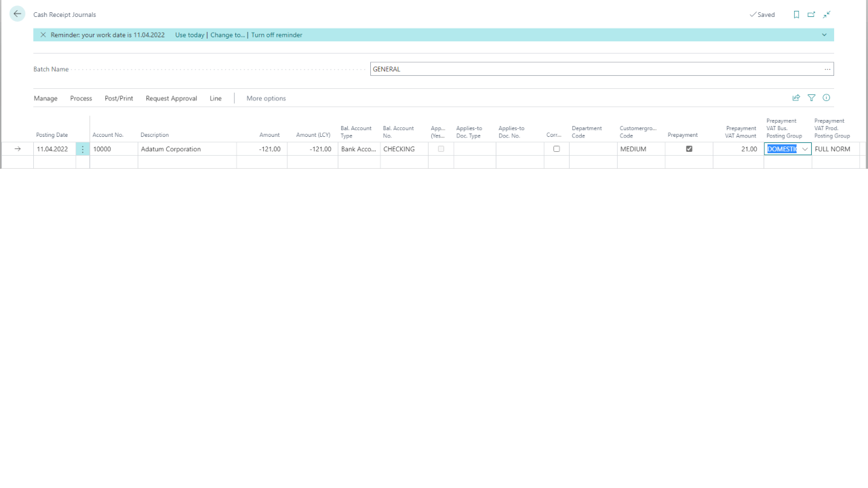Collapse the page with the shrink icon
868x488 pixels.
tap(827, 14)
